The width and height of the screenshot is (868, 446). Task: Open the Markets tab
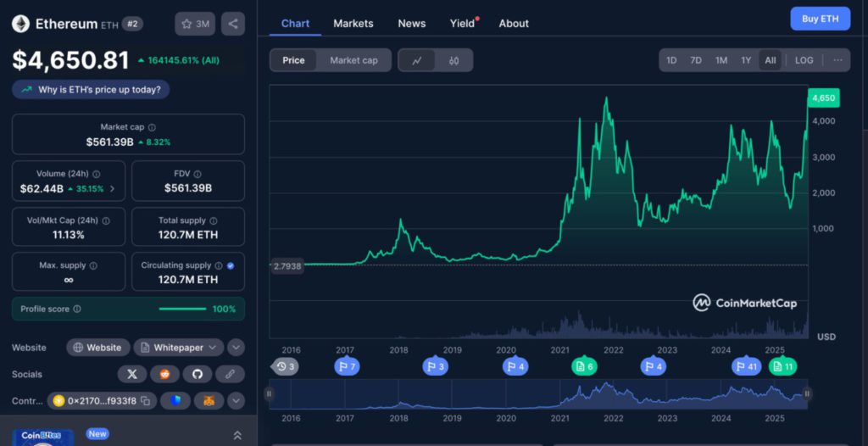click(353, 23)
